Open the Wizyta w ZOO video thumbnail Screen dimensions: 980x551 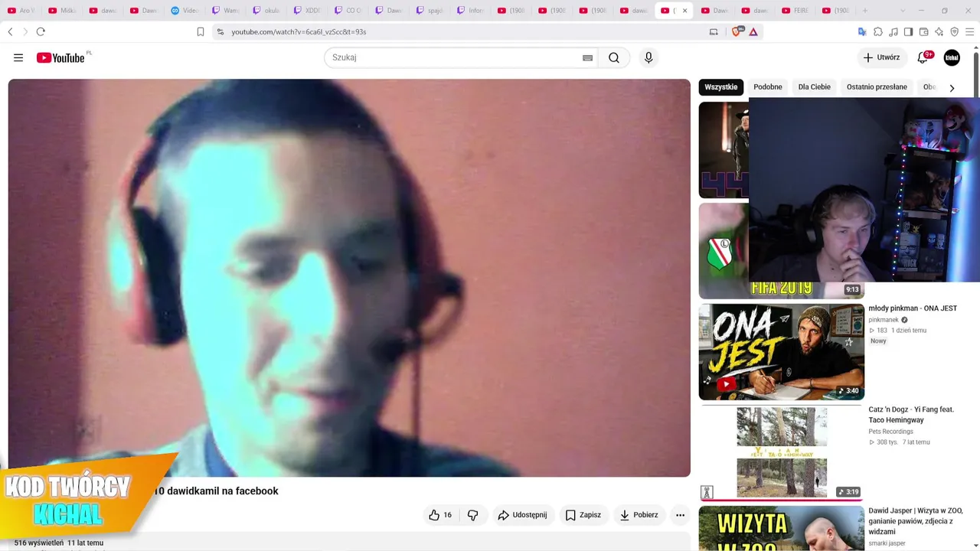click(782, 528)
